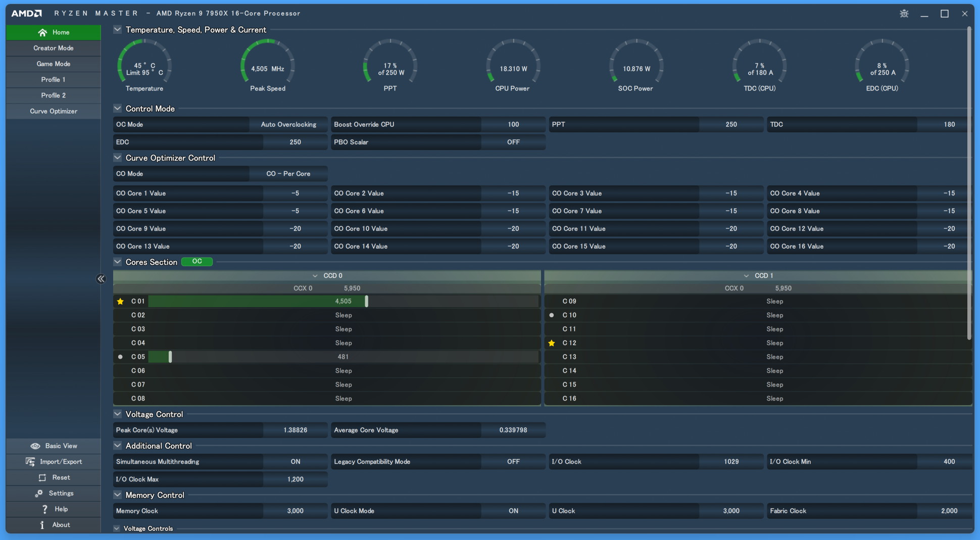
Task: Click the Import/Export button label
Action: pos(61,462)
